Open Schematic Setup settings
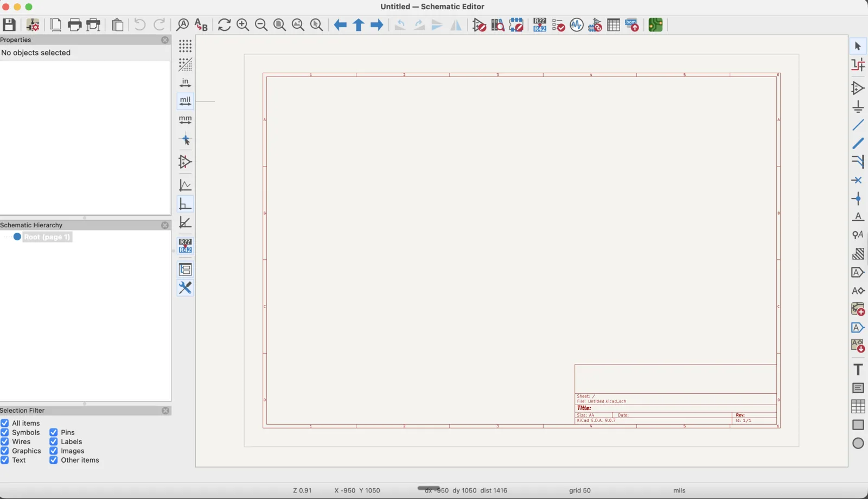868x499 pixels. pyautogui.click(x=33, y=24)
